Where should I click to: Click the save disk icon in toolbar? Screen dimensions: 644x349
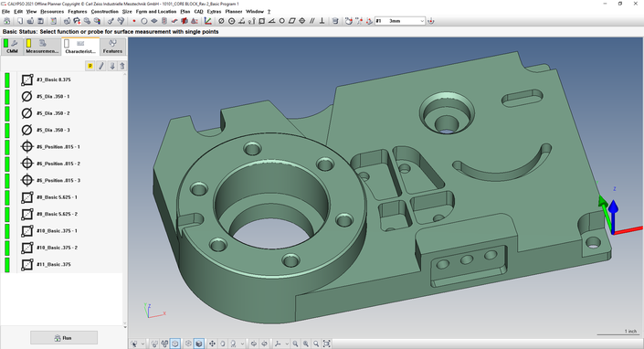(41, 21)
